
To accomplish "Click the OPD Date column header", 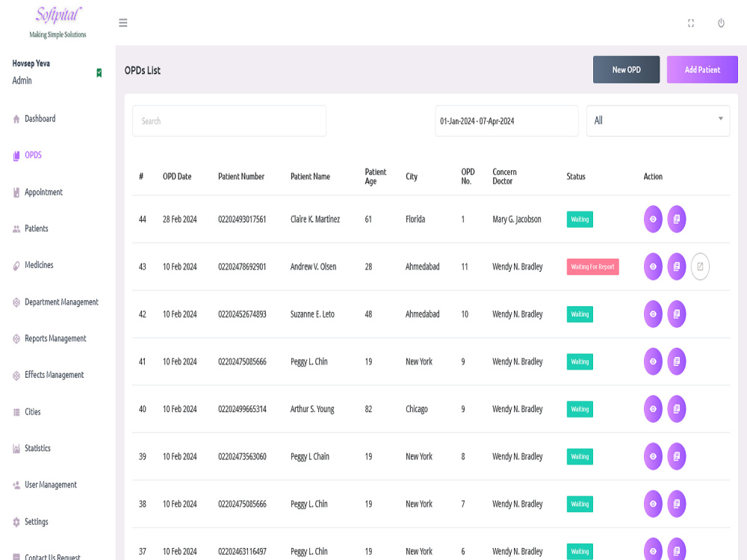I will click(x=177, y=177).
